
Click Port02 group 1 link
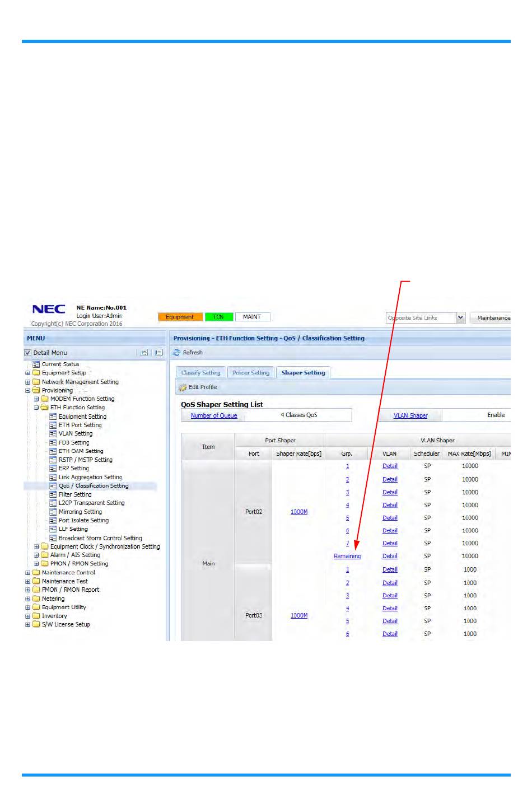[347, 466]
